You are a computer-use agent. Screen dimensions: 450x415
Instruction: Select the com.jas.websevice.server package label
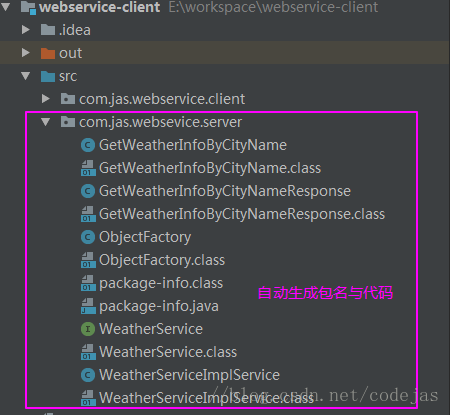(x=160, y=122)
